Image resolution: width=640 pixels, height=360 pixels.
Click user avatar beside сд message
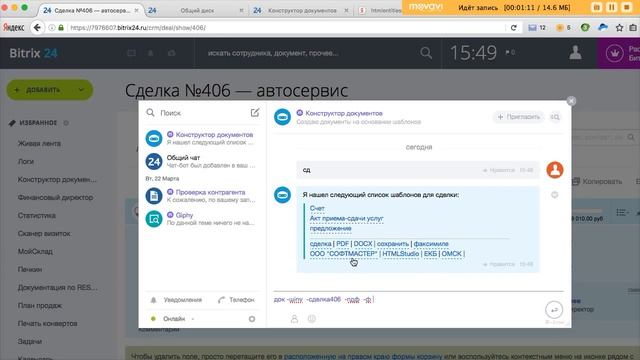555,170
